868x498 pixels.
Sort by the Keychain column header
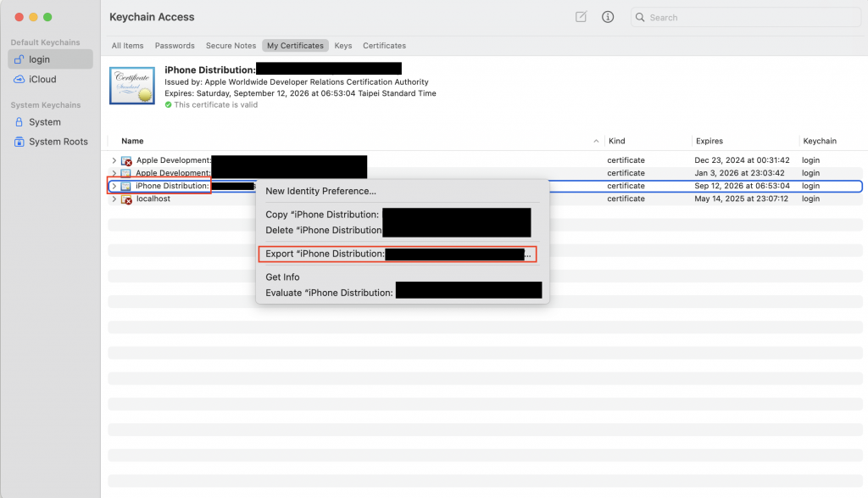820,142
